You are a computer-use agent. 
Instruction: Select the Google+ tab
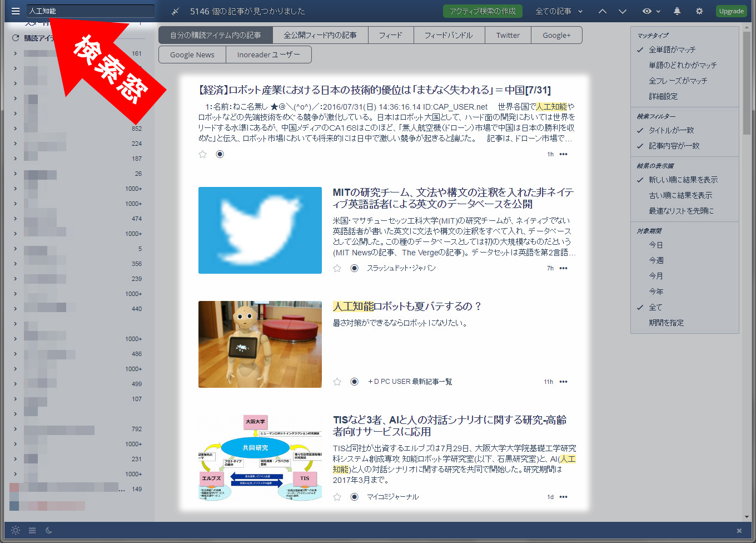556,35
